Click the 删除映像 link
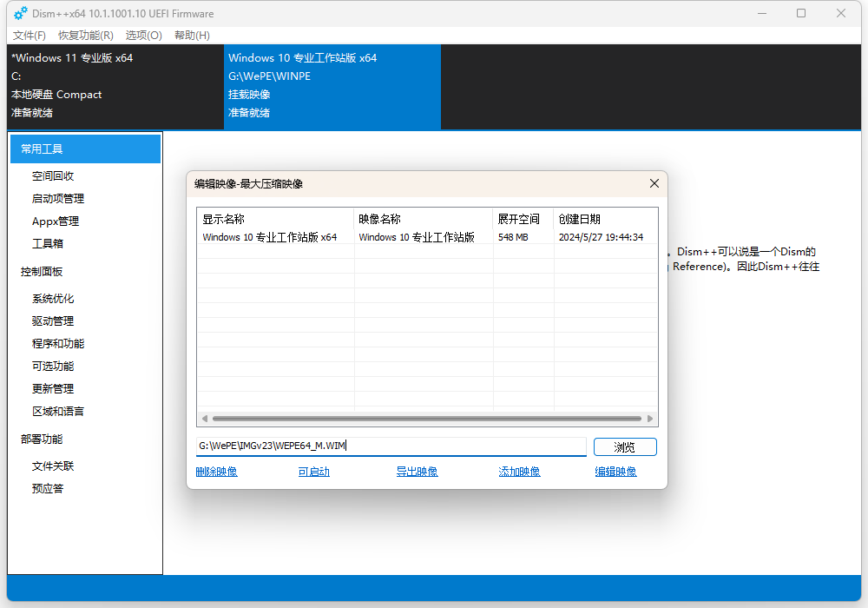The height and width of the screenshot is (608, 868). tap(217, 472)
